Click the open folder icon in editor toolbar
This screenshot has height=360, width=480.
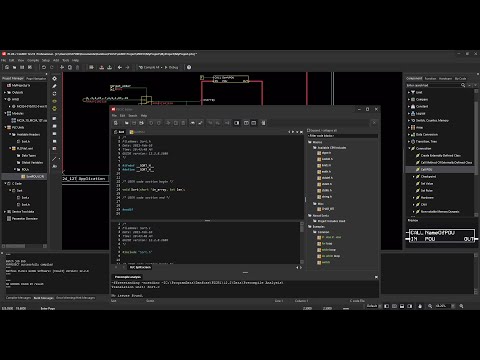point(127,123)
